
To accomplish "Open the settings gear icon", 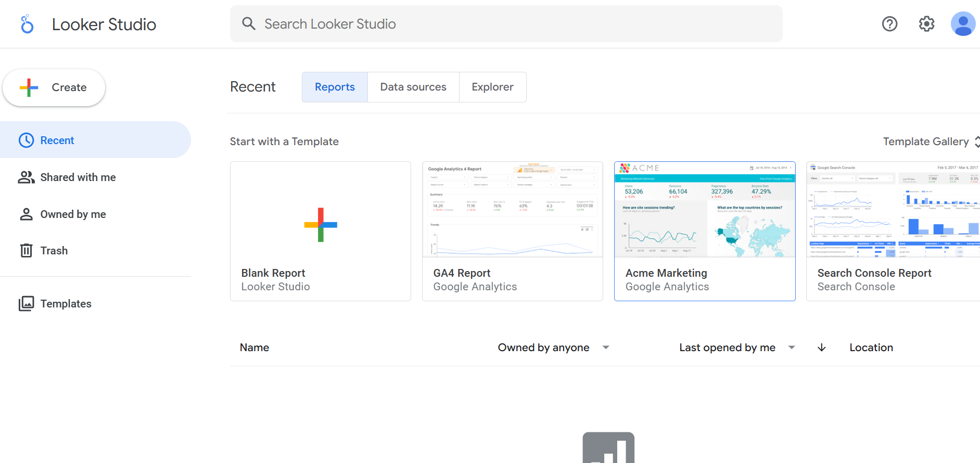I will click(x=926, y=24).
